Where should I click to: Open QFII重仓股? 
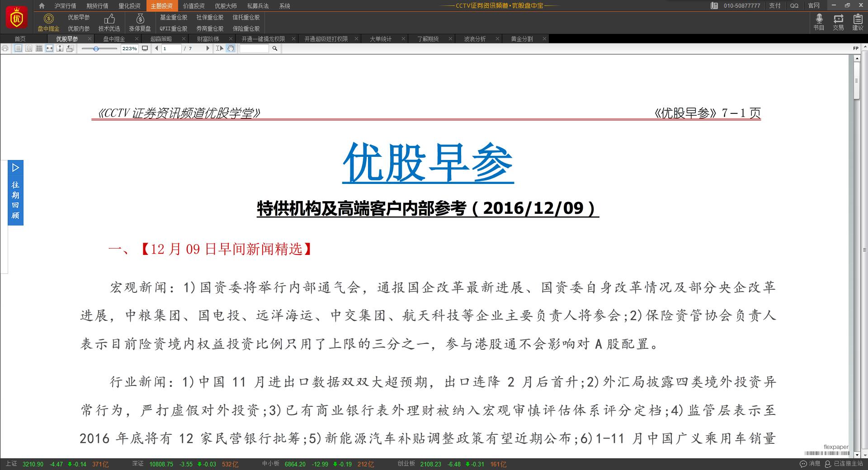174,28
